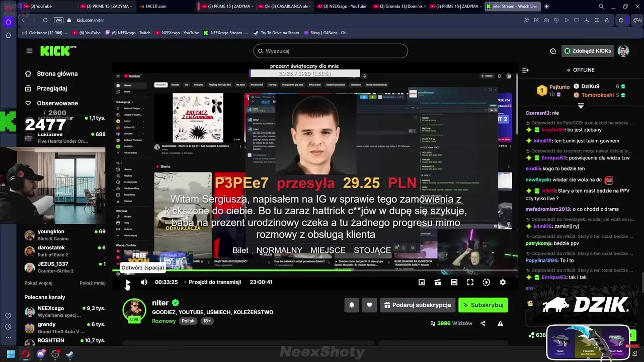Viewport: 644px width, 362px height.
Task: Seek on the video progress bar
Action: coord(314,270)
